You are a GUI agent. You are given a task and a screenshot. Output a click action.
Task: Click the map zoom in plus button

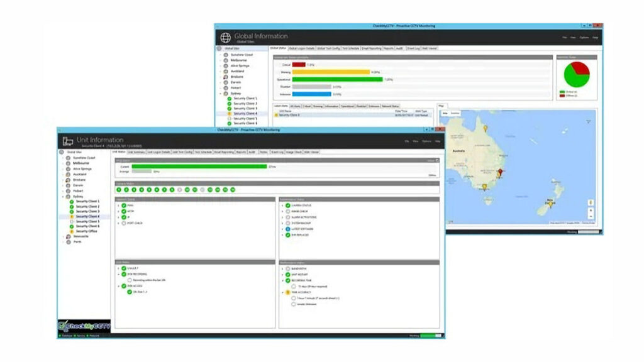(591, 211)
